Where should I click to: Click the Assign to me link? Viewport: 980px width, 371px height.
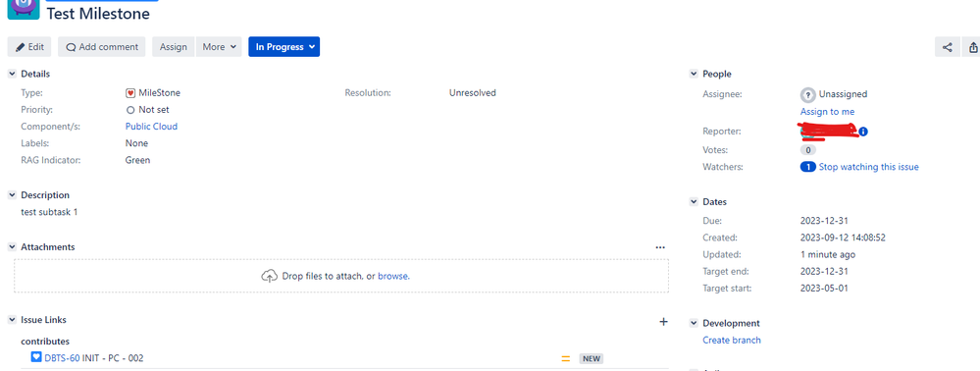point(828,111)
